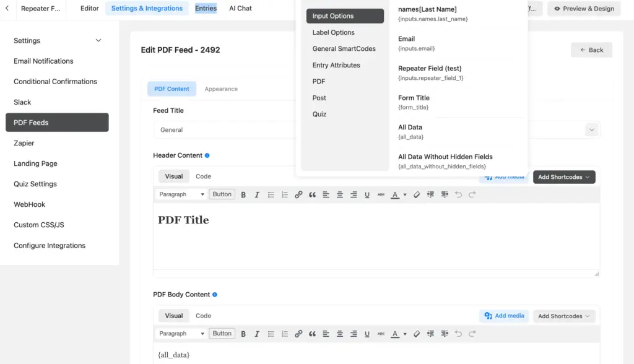Viewport: 634px width, 364px height.
Task: Open text color arrow in PDF Body toolbar
Action: [405, 334]
